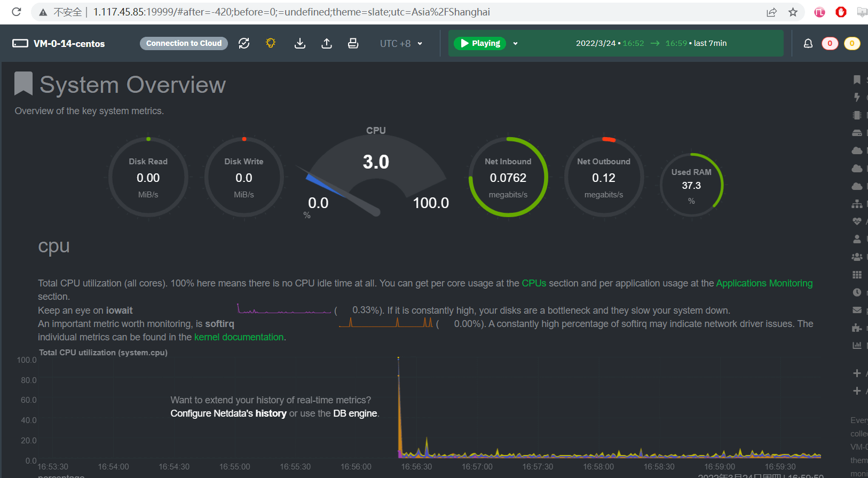Viewport: 868px width, 478px height.
Task: Open the UTC +8 timezone dropdown
Action: click(x=401, y=43)
